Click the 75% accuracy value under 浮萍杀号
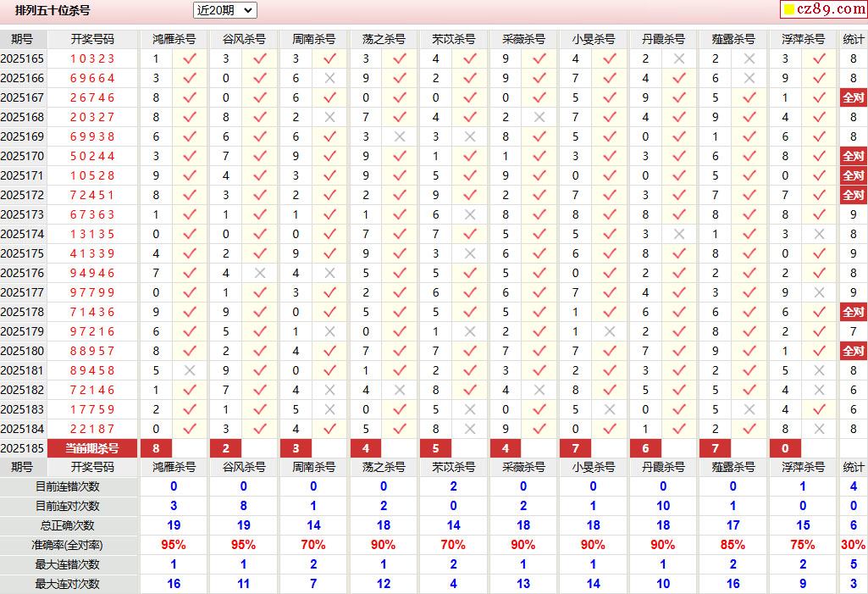The height and width of the screenshot is (594, 868). tap(803, 545)
